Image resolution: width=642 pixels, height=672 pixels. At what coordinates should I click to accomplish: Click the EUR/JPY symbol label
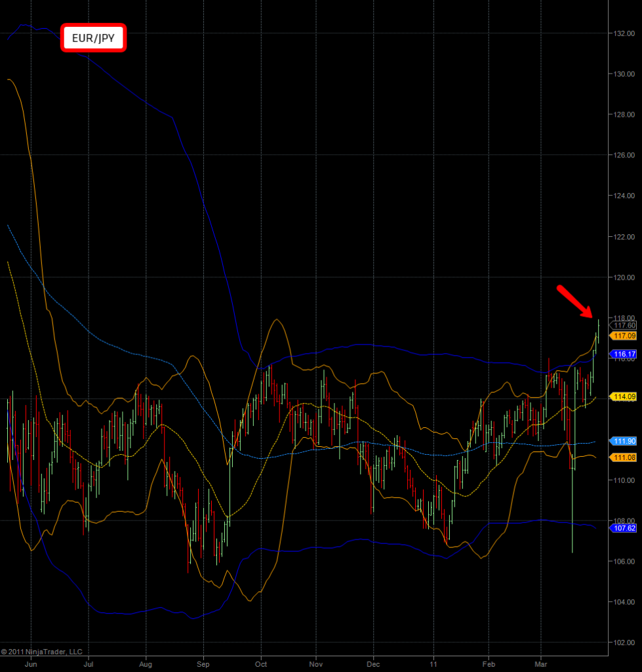coord(93,39)
